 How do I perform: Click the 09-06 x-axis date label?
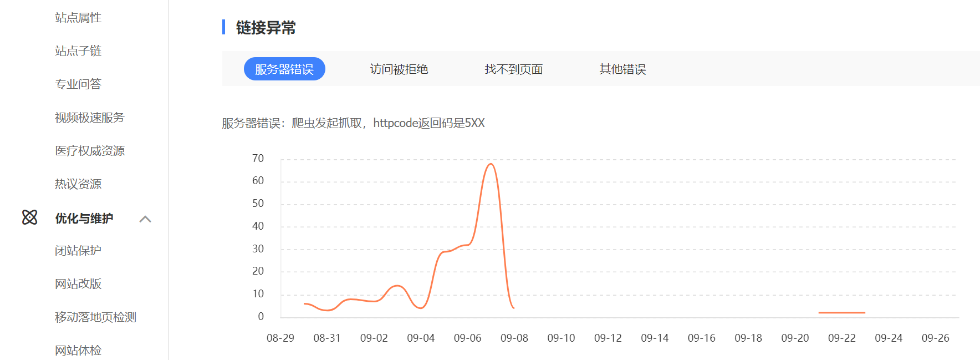coord(467,338)
